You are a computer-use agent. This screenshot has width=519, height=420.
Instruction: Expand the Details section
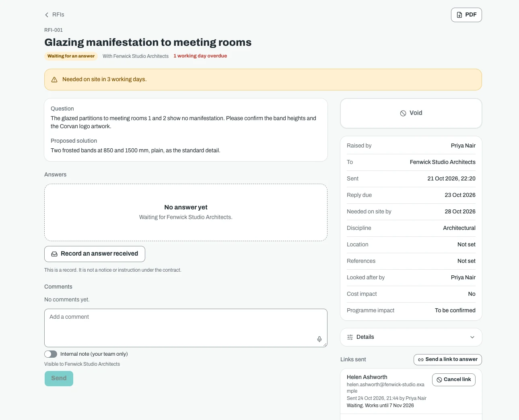tap(411, 337)
